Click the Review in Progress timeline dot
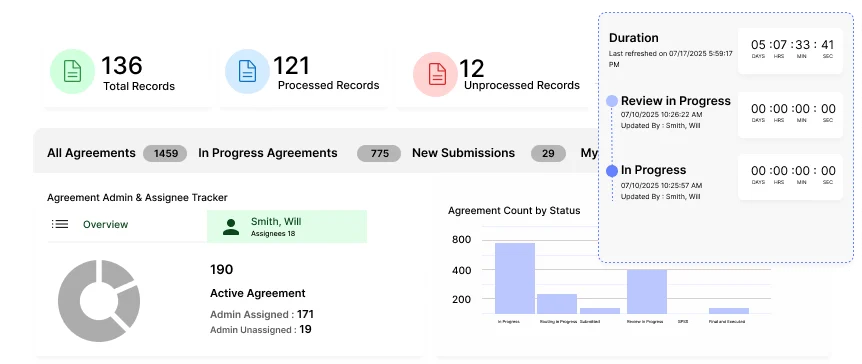The width and height of the screenshot is (862, 364). 611,101
